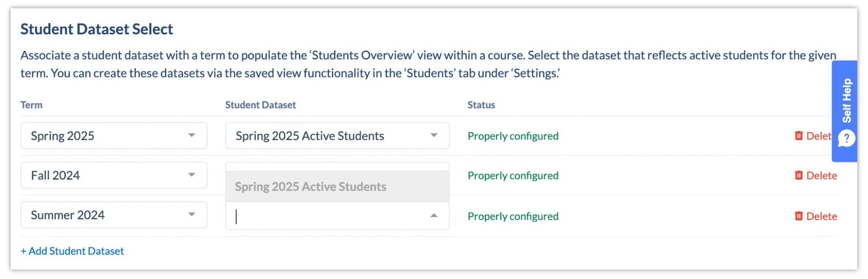Collapse the open dataset dropdown via up arrow
Image resolution: width=868 pixels, height=279 pixels.
pos(433,216)
